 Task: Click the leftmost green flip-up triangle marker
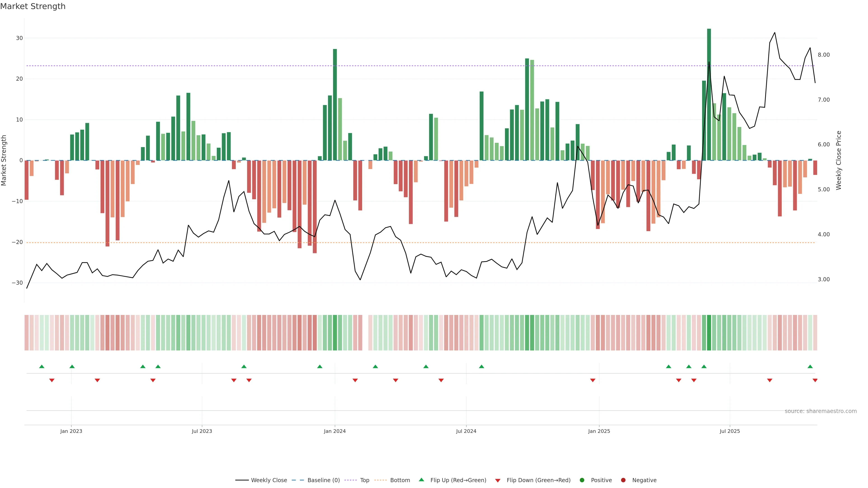pyautogui.click(x=42, y=366)
